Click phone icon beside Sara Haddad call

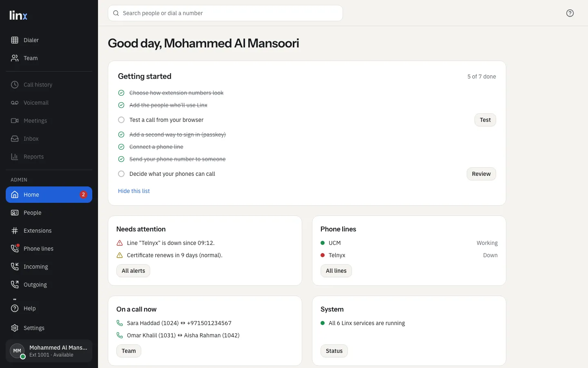120,323
